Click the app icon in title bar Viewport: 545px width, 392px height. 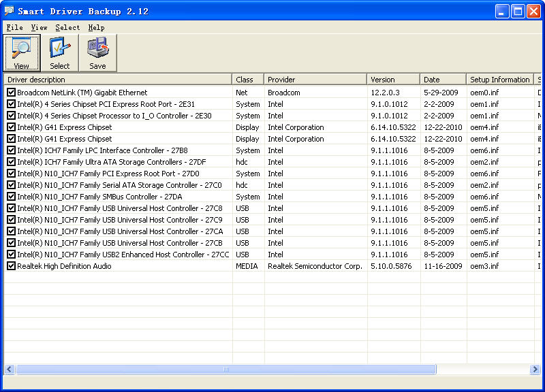click(10, 11)
